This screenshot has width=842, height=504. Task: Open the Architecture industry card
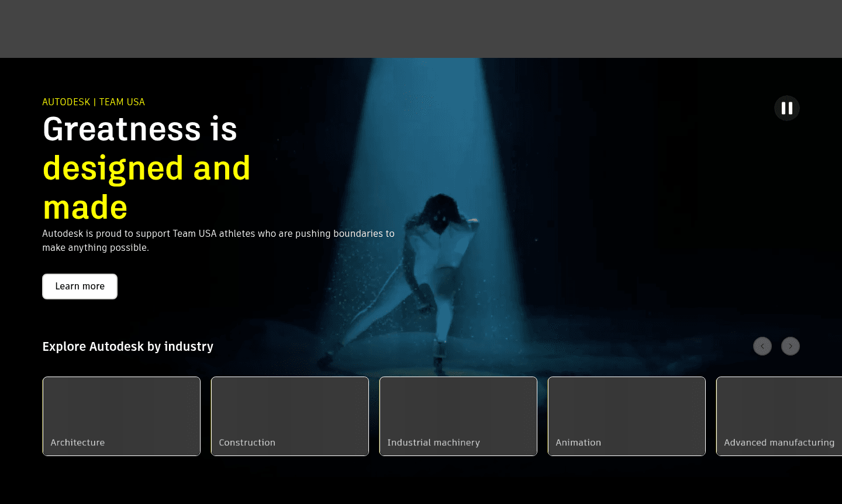pyautogui.click(x=122, y=416)
